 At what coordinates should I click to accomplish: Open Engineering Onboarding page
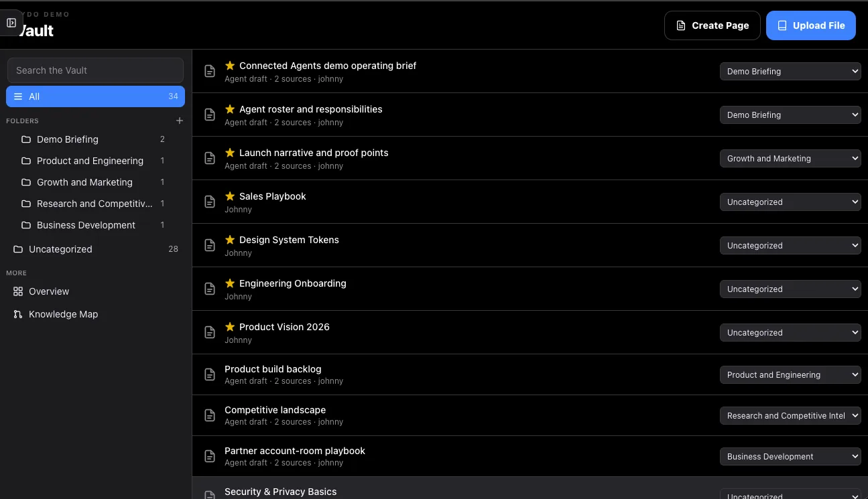click(x=293, y=283)
